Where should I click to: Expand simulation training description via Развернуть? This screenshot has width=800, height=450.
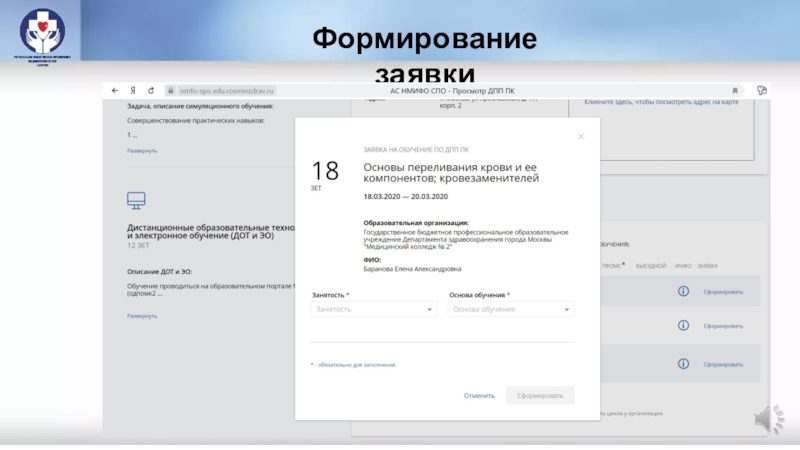(x=141, y=151)
